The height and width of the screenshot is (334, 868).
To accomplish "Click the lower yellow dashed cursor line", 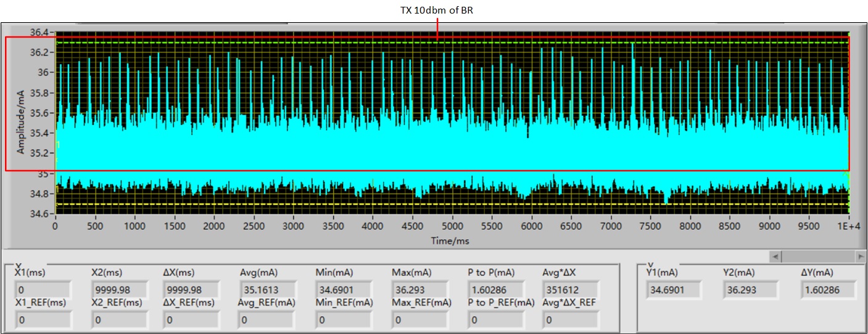I will click(x=247, y=204).
